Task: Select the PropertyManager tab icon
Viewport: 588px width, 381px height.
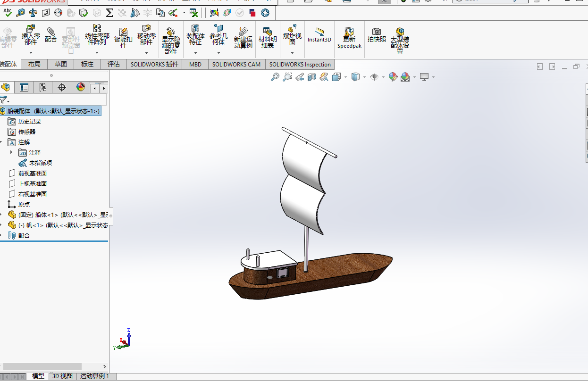Action: pos(24,87)
